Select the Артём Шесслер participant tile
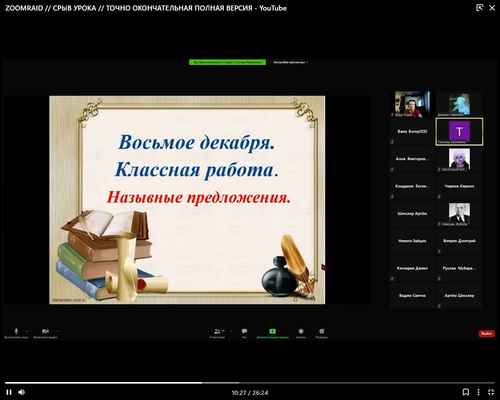 click(459, 296)
